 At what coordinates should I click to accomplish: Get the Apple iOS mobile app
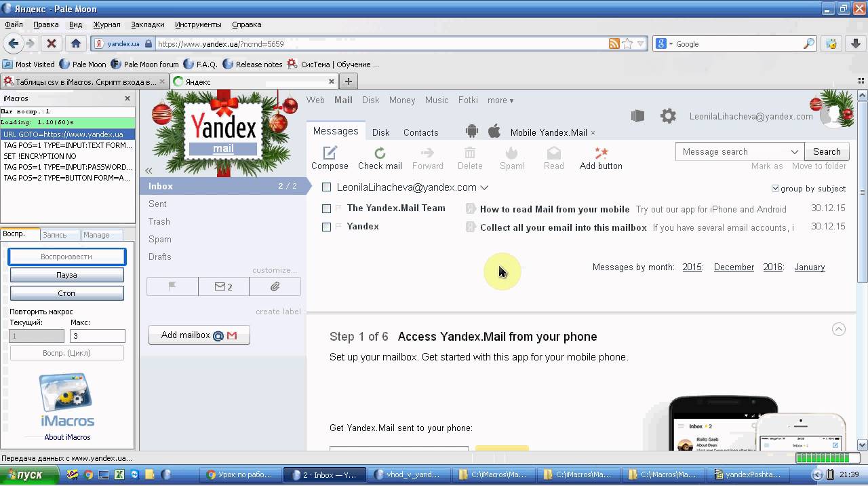point(494,131)
